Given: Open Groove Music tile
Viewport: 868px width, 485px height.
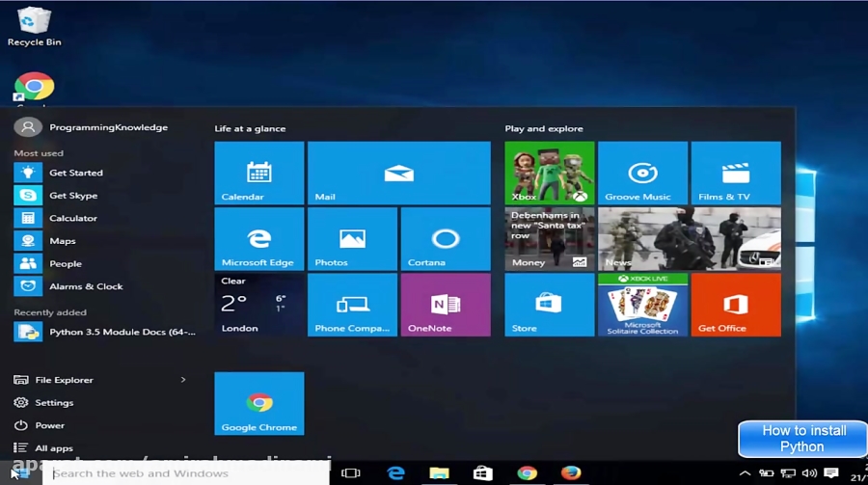Looking at the screenshot, I should [642, 173].
